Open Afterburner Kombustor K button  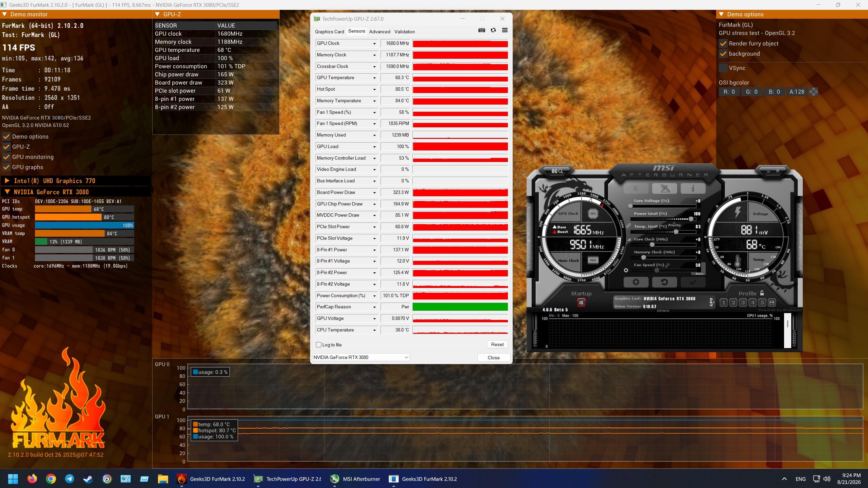636,188
